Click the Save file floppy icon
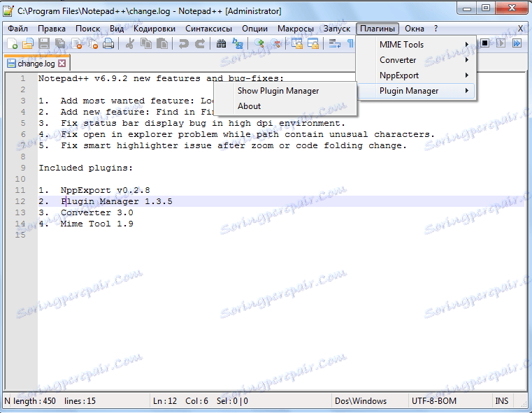The height and width of the screenshot is (413, 532). tap(44, 44)
